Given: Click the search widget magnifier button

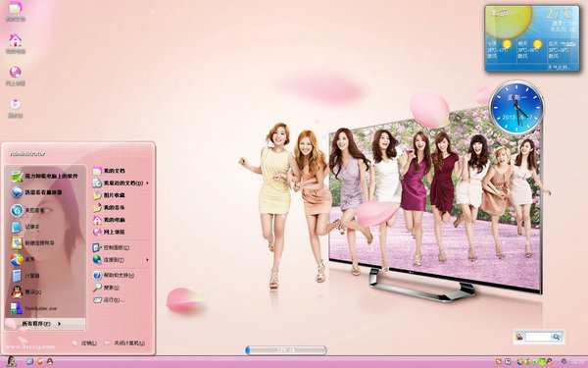Looking at the screenshot, I should point(557,337).
